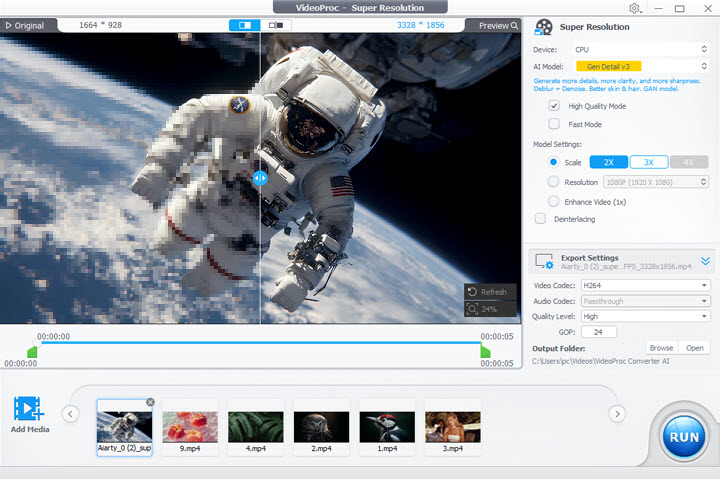This screenshot has width=720, height=479.
Task: Click the output folder path text
Action: tap(601, 361)
